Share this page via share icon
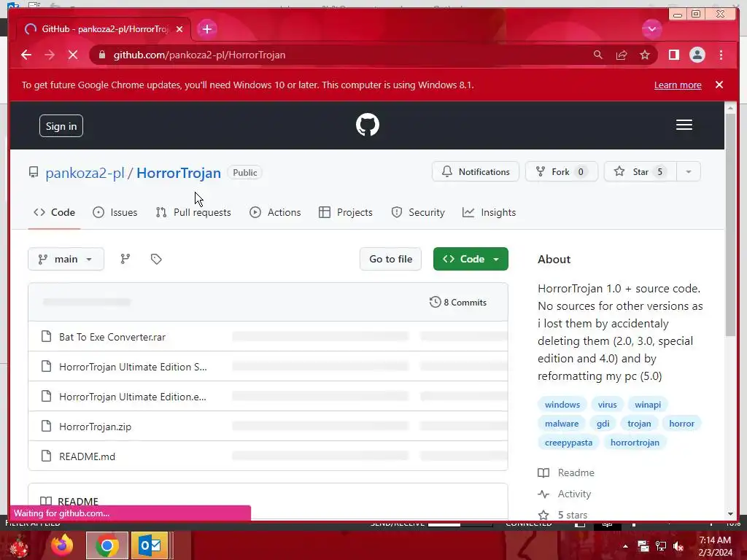Screen dimensions: 747x560 tap(622, 55)
